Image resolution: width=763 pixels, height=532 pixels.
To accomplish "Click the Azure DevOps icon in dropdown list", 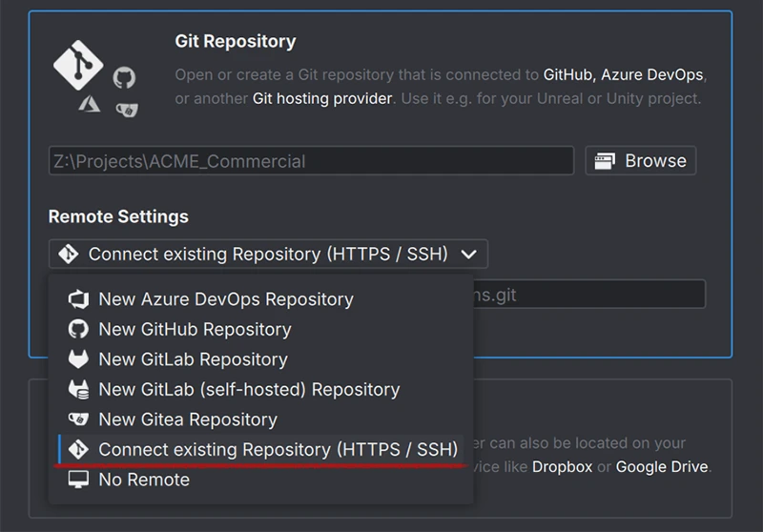I will (x=78, y=299).
